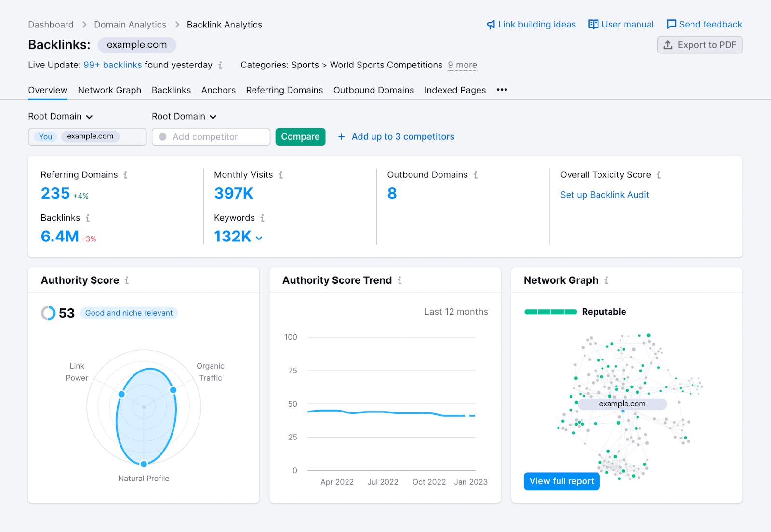The width and height of the screenshot is (771, 532).
Task: Click the Export to PDF button
Action: click(699, 45)
